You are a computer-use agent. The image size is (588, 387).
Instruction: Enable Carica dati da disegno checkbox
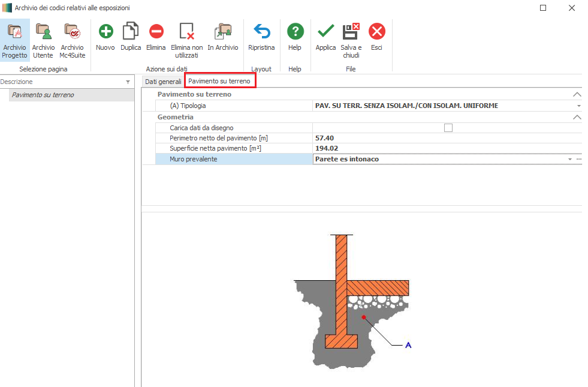pos(448,127)
